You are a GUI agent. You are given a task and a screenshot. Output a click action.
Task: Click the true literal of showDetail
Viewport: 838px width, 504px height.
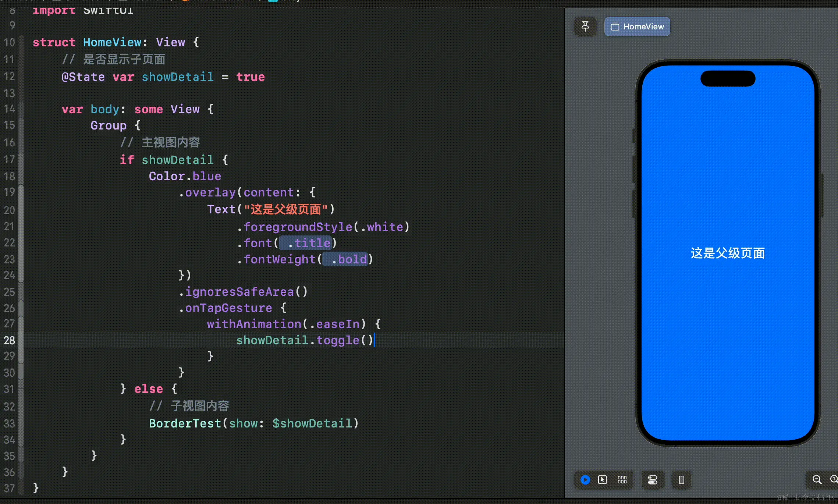250,77
